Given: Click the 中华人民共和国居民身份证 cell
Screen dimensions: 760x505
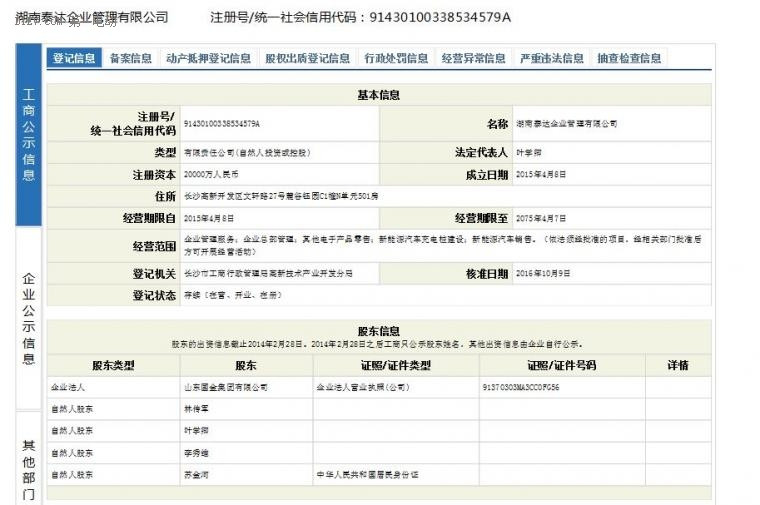Looking at the screenshot, I should (x=367, y=475).
